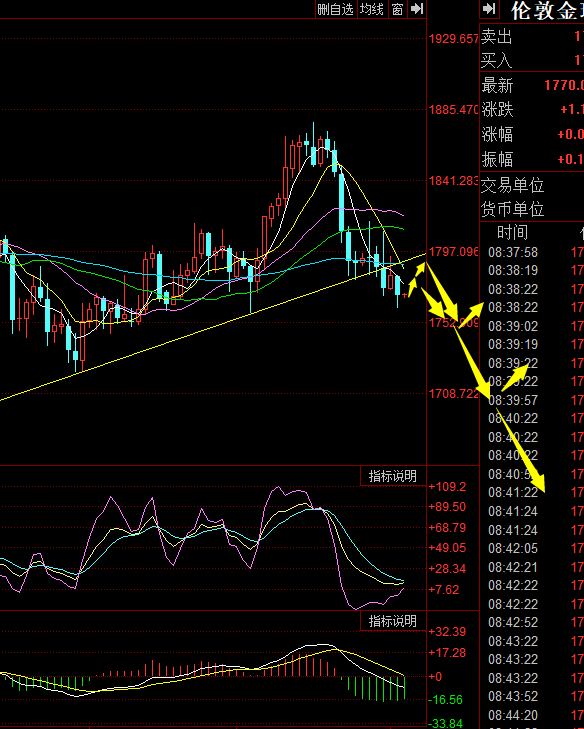Select the 交易单位 trading unit row
Image resolution: width=584 pixels, height=729 pixels.
(532, 185)
